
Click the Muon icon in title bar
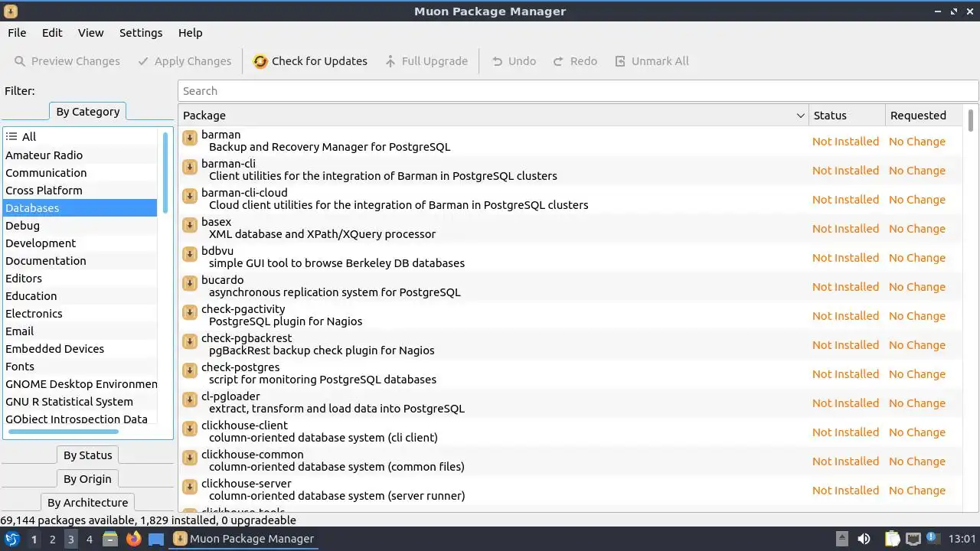point(11,11)
